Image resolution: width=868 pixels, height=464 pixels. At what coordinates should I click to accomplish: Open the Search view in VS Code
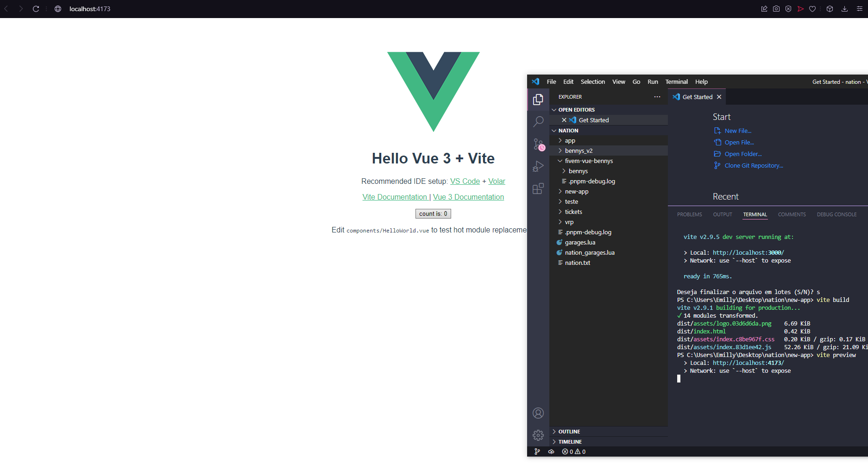coord(538,122)
